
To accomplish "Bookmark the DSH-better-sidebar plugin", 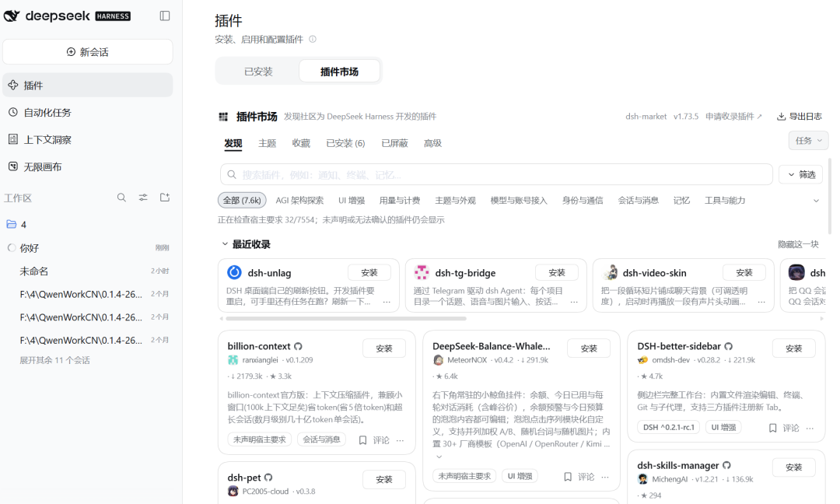I will pyautogui.click(x=772, y=428).
